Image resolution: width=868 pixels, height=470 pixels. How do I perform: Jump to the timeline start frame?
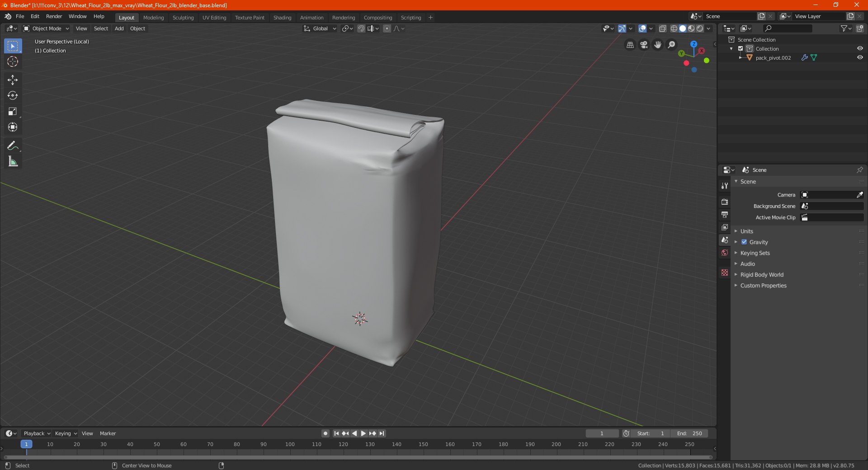click(336, 433)
